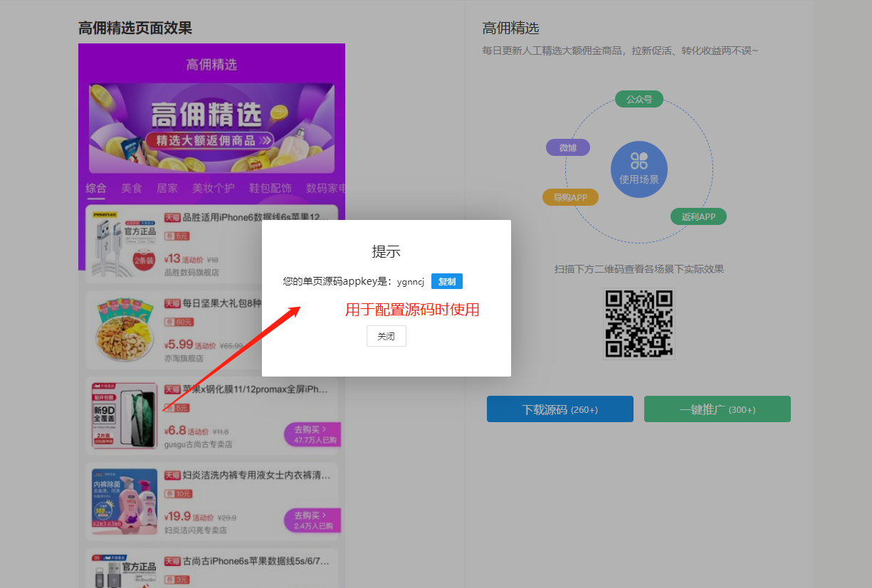The height and width of the screenshot is (588, 872).
Task: Click 去购买 on the 妇炎洁 product
Action: (311, 520)
